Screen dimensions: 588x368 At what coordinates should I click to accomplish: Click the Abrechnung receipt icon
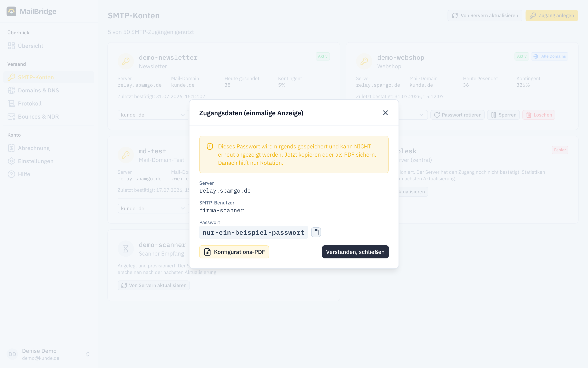11,148
